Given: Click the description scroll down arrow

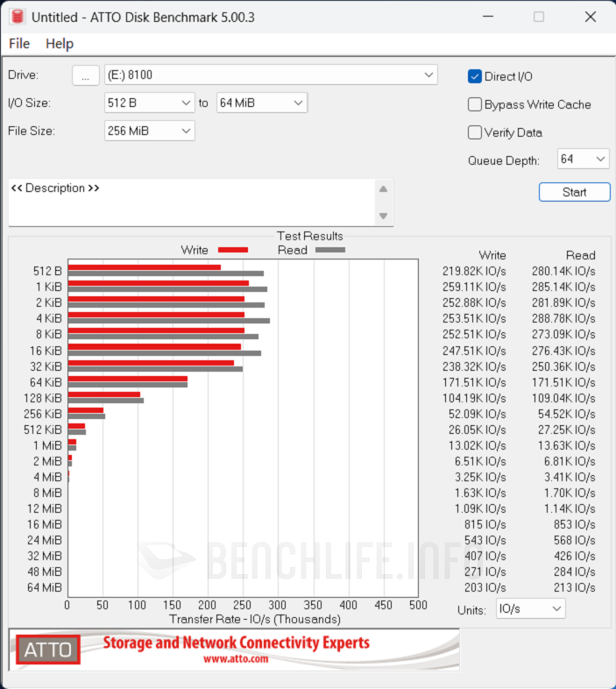Looking at the screenshot, I should 383,216.
